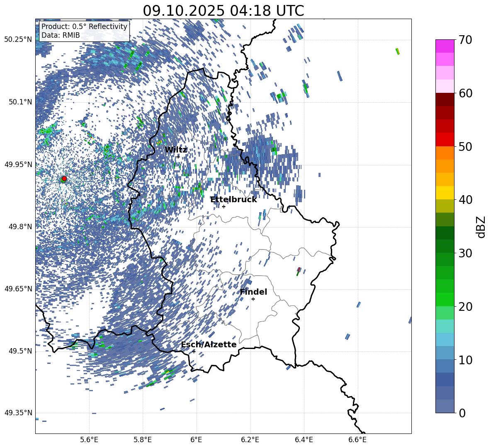Click the Ettelbruck location cross marker

click(224, 206)
